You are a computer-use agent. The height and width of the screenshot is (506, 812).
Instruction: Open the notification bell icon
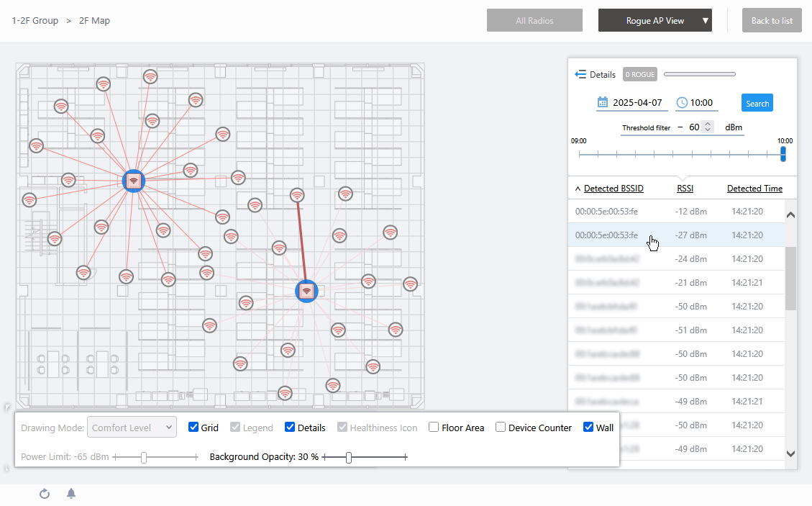[71, 494]
